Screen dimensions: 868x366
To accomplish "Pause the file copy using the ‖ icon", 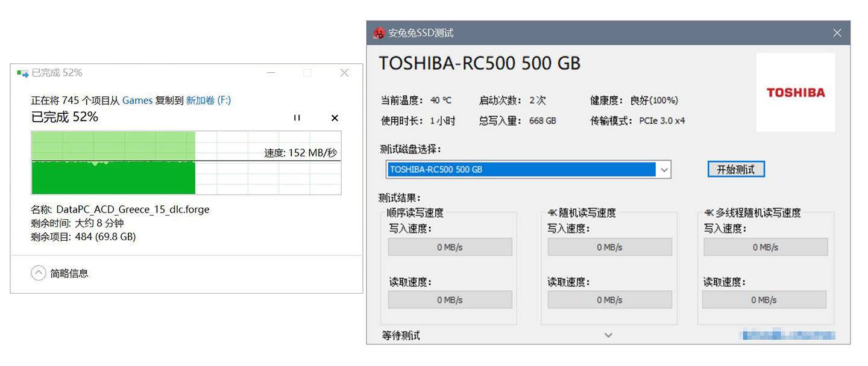I will (297, 118).
